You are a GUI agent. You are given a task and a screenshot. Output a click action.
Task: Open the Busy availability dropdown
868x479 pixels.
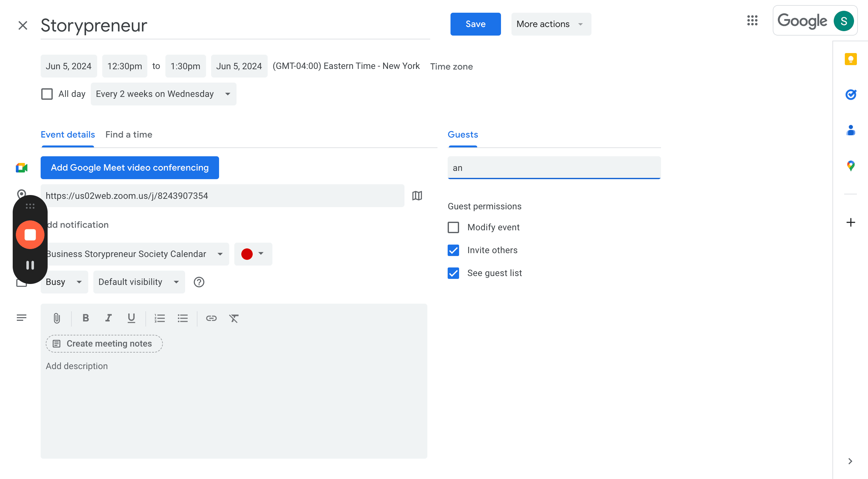pyautogui.click(x=64, y=282)
